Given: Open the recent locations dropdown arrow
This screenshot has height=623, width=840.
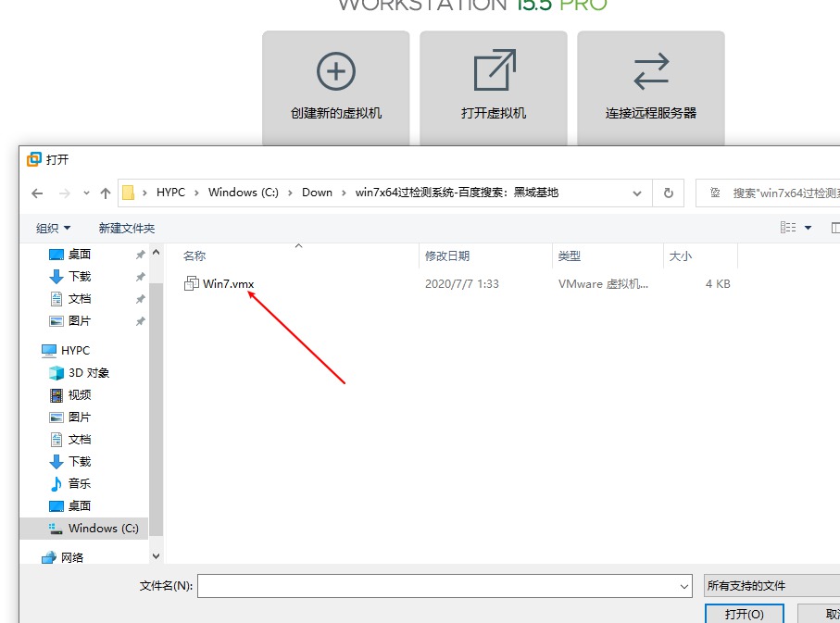Looking at the screenshot, I should 86,193.
